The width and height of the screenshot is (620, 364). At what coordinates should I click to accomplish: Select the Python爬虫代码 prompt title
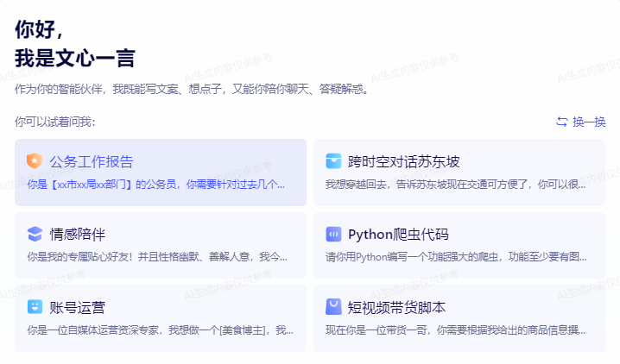(398, 234)
